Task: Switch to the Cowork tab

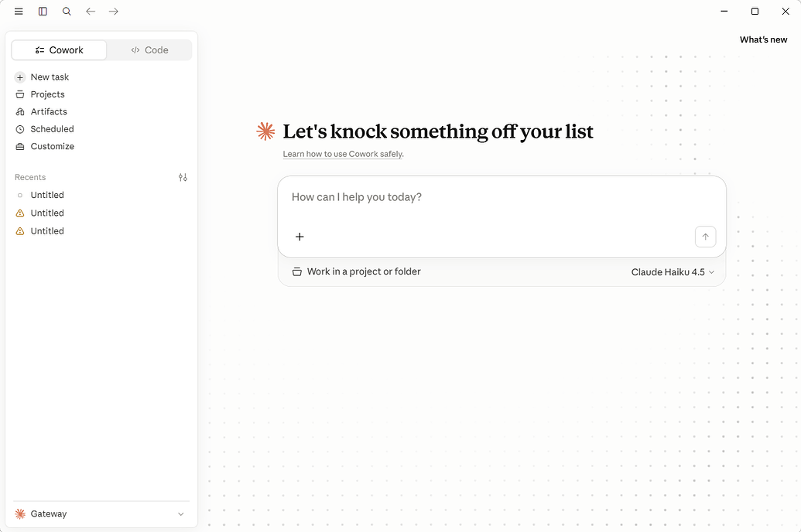Action: 60,50
